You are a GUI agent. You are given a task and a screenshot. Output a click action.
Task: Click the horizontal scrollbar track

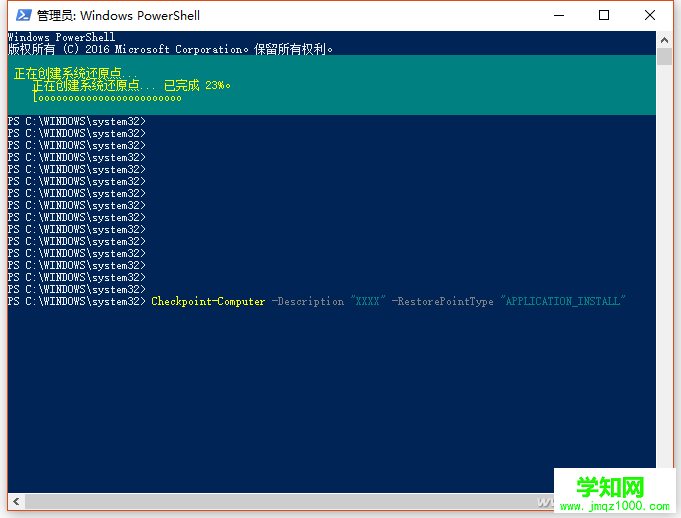coord(289,502)
